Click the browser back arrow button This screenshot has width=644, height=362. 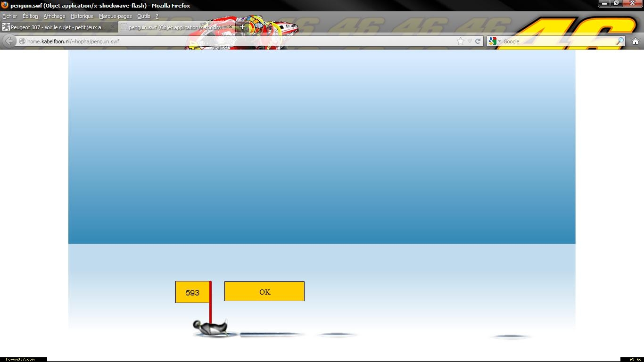(9, 41)
